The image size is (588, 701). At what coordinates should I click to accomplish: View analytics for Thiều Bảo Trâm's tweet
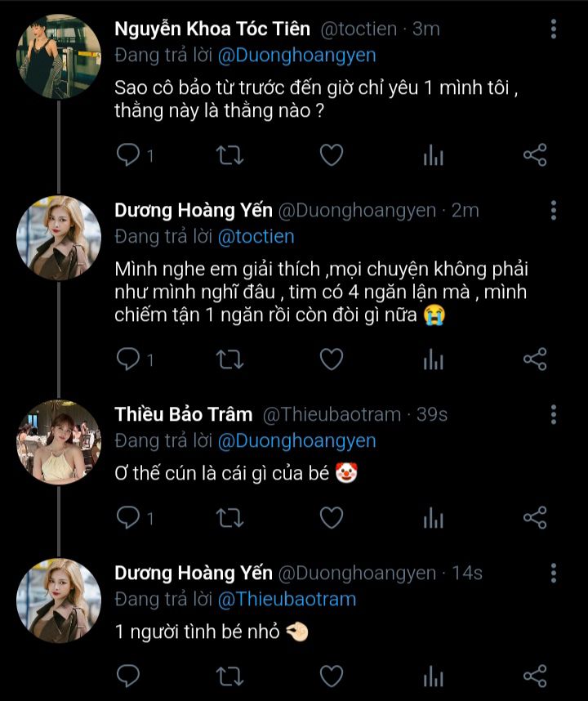(x=433, y=518)
